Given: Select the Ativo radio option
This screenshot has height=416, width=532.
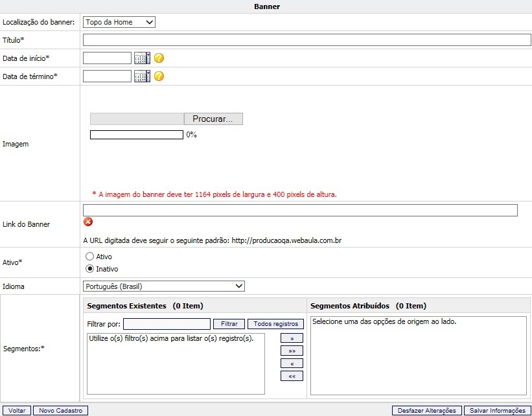Looking at the screenshot, I should click(90, 257).
